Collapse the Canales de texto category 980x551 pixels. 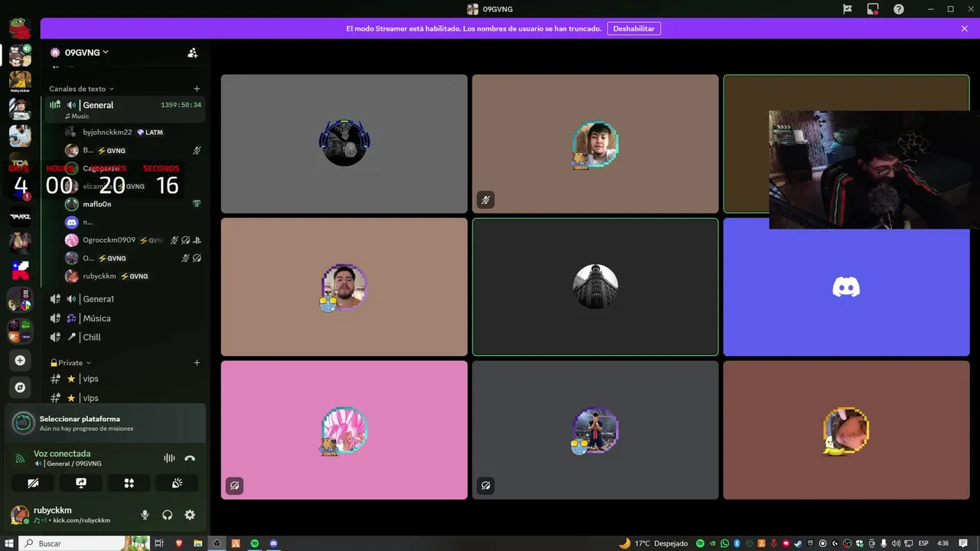[81, 89]
